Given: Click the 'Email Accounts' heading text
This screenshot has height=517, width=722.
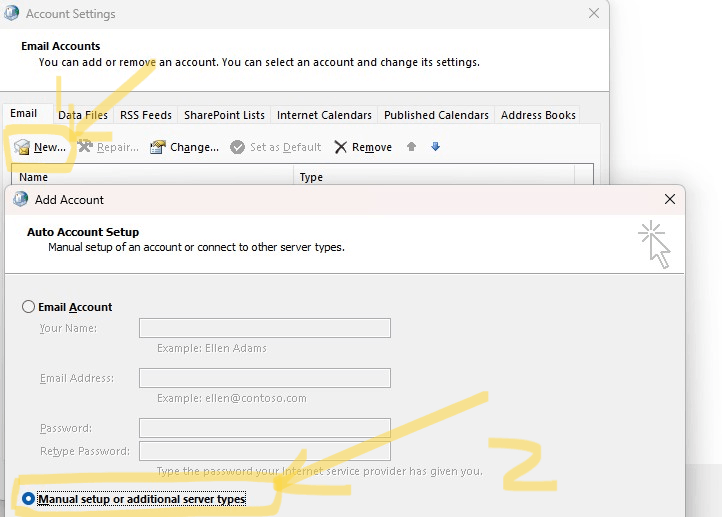Looking at the screenshot, I should pyautogui.click(x=61, y=46).
